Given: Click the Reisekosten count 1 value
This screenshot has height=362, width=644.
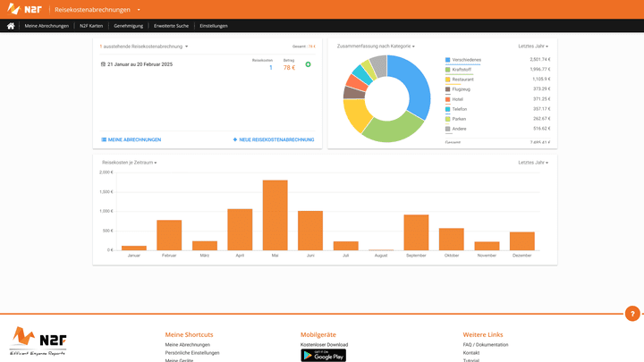Looking at the screenshot, I should pos(271,68).
